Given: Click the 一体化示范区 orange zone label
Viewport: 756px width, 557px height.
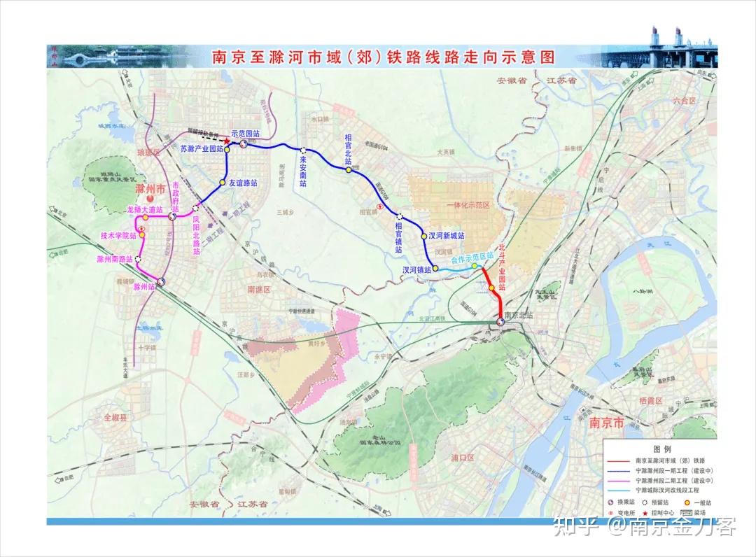Looking at the screenshot, I should click(468, 205).
